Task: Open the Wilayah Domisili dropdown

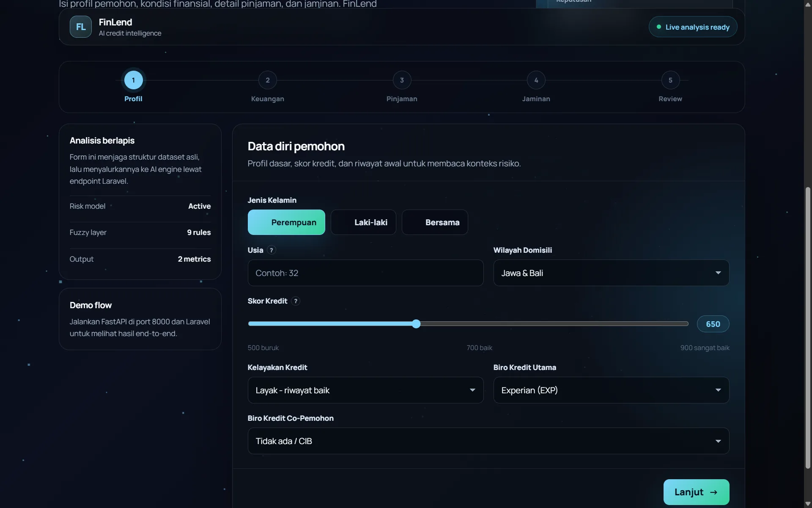Action: coord(611,273)
